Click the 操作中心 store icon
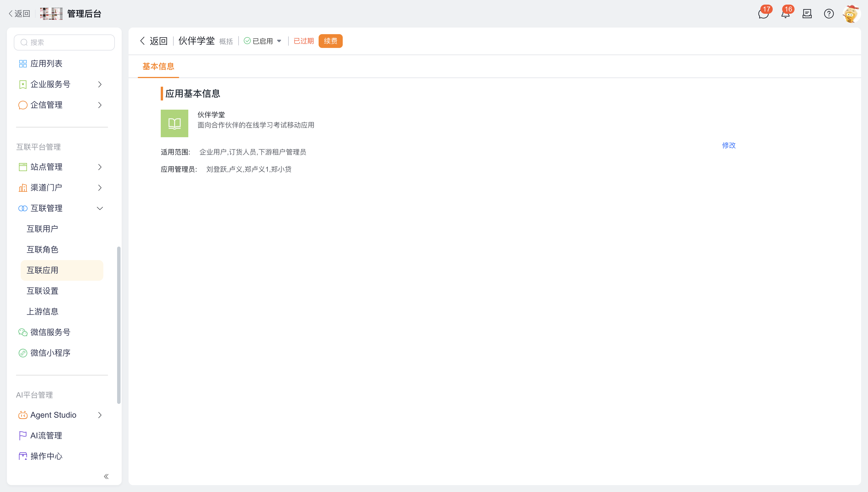868x492 pixels. [x=23, y=456]
